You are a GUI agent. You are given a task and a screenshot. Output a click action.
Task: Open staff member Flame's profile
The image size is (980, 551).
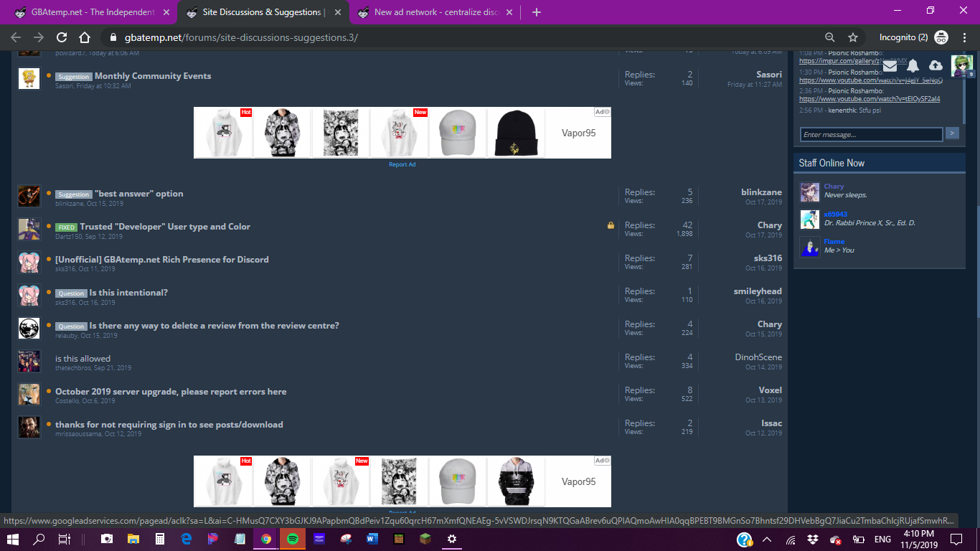pos(834,242)
